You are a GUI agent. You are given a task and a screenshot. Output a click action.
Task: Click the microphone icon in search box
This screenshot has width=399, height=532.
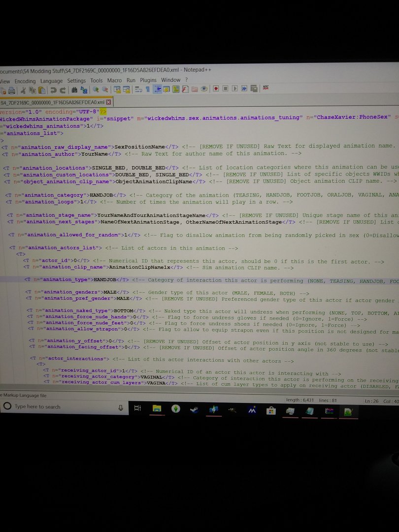tap(121, 407)
